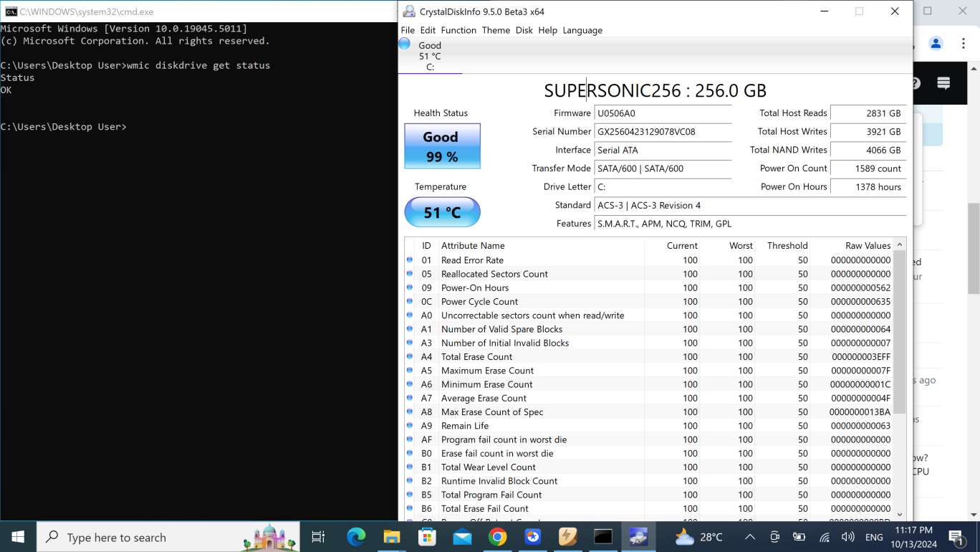Click the ENG language indicator in tray
This screenshot has width=980, height=552.
click(874, 537)
